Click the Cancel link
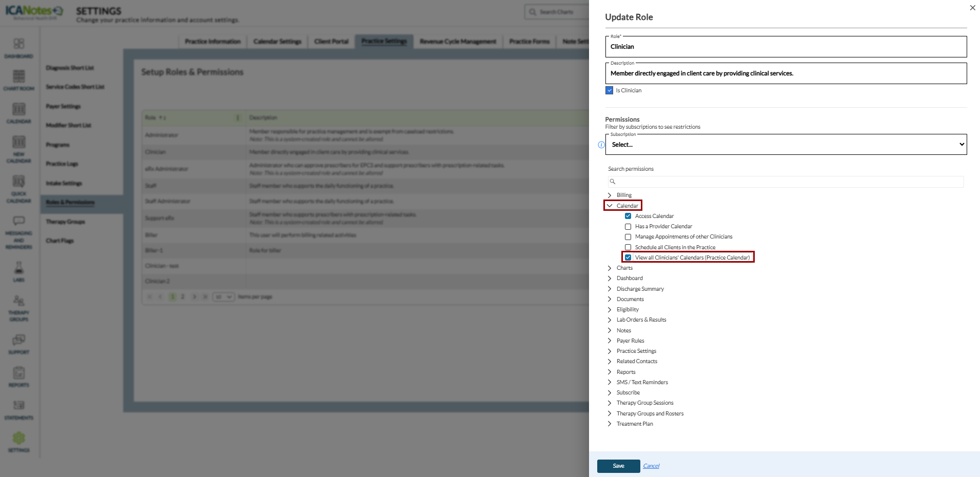This screenshot has width=980, height=477. [x=651, y=466]
